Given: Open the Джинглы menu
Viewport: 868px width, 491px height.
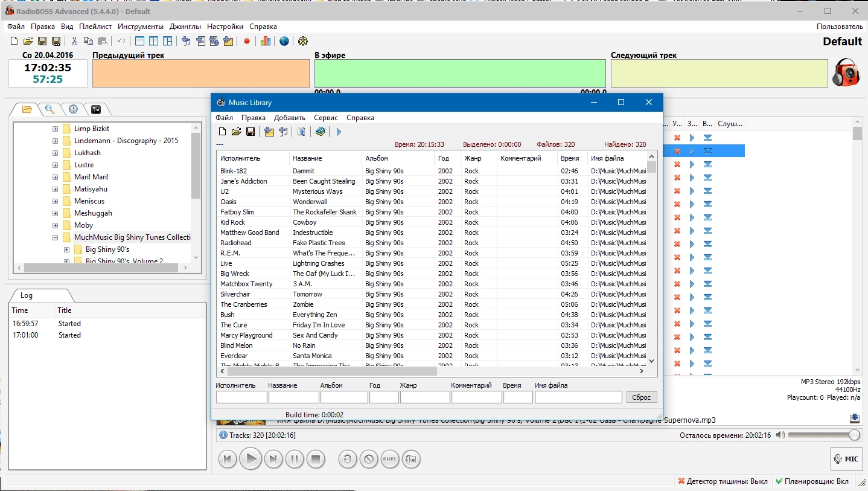Looking at the screenshot, I should [185, 27].
